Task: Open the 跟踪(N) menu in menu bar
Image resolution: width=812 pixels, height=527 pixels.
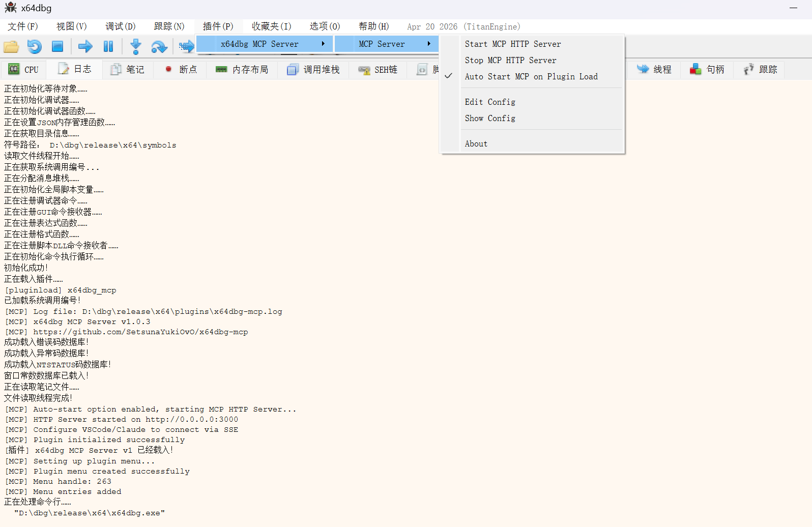Action: pyautogui.click(x=169, y=26)
